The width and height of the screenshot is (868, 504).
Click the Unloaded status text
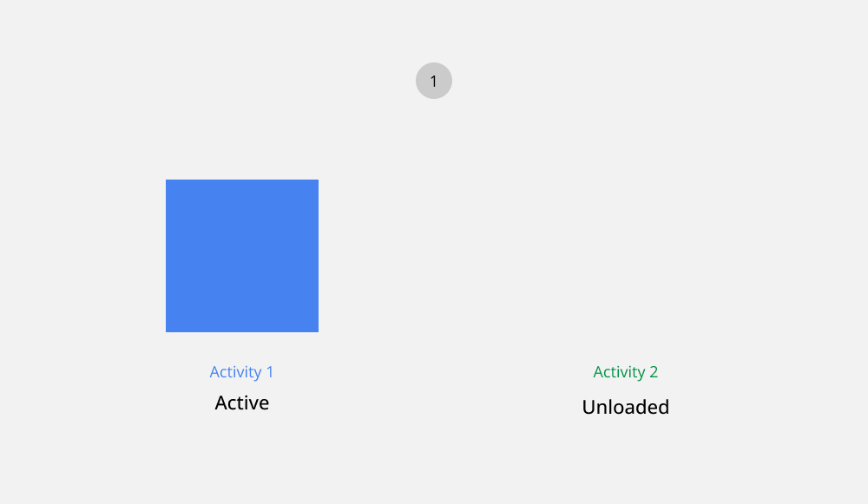click(x=626, y=407)
